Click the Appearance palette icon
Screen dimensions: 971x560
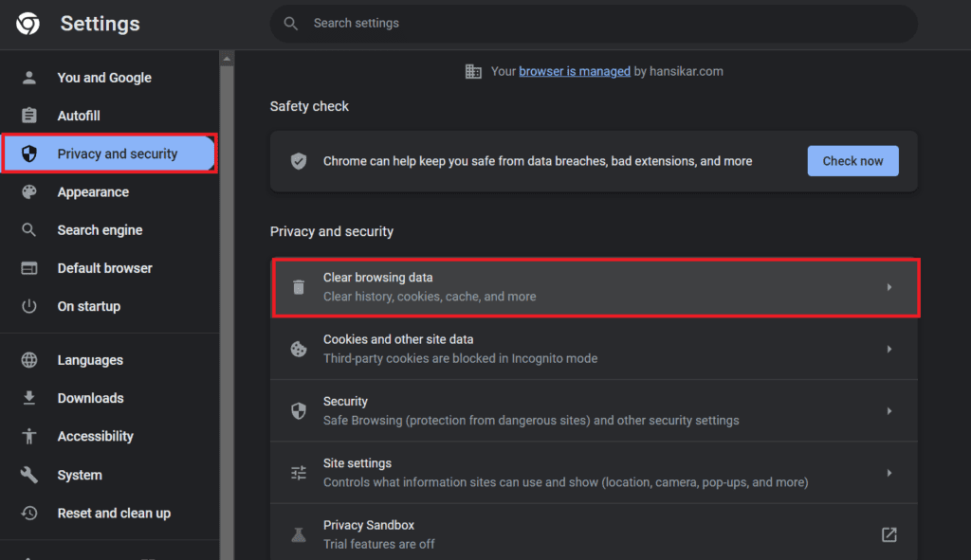click(x=29, y=192)
